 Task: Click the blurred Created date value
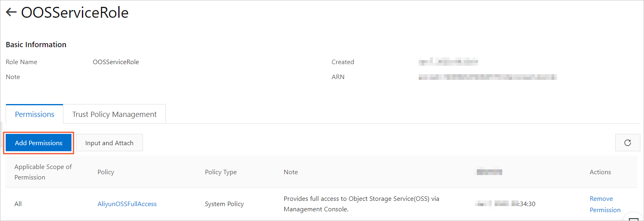tap(448, 62)
